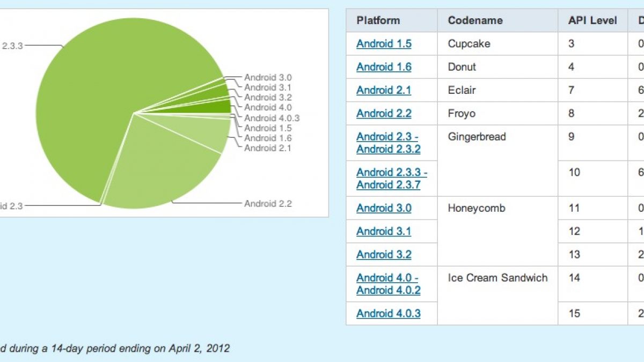Click the Codename column header
This screenshot has height=362, width=644.
tap(475, 21)
